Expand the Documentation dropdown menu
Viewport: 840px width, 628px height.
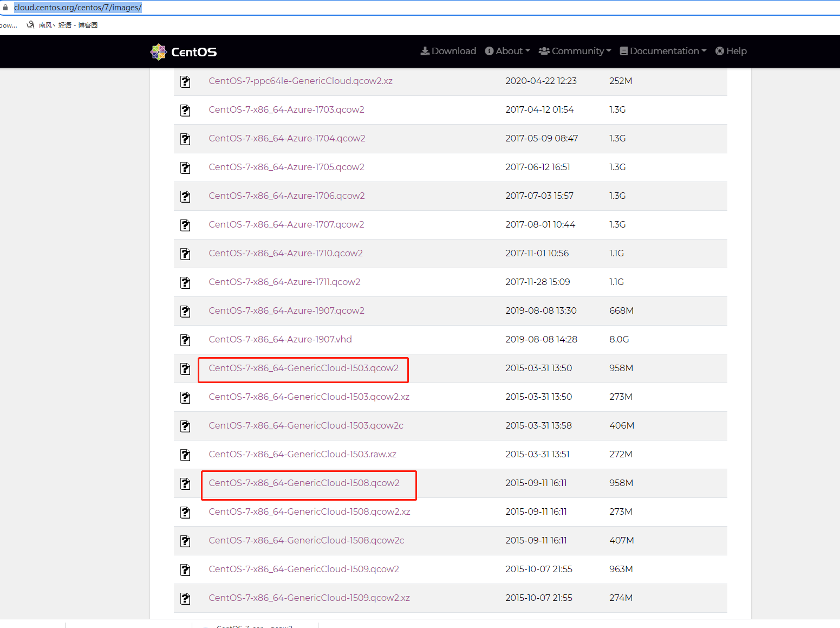663,51
